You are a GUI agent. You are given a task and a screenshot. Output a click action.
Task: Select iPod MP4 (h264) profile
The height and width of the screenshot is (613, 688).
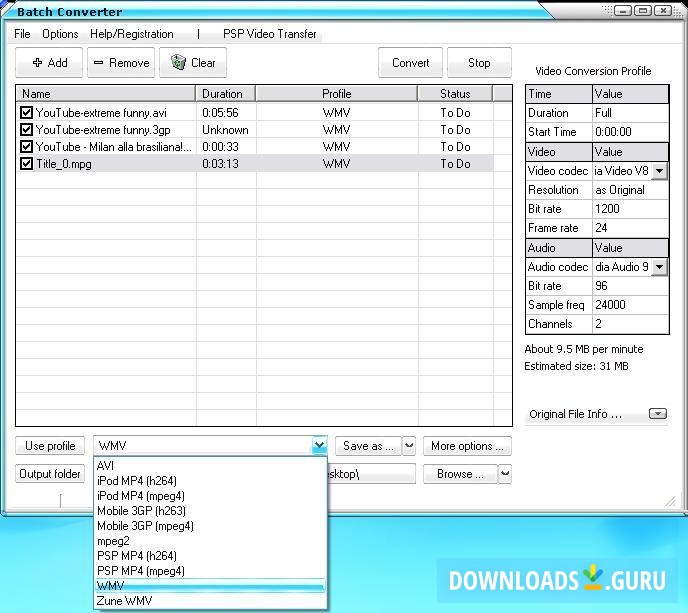(x=211, y=481)
